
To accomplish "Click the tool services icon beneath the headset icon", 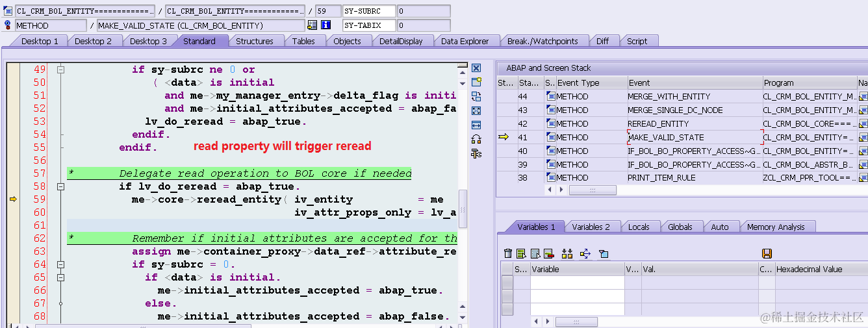I will coord(476,153).
